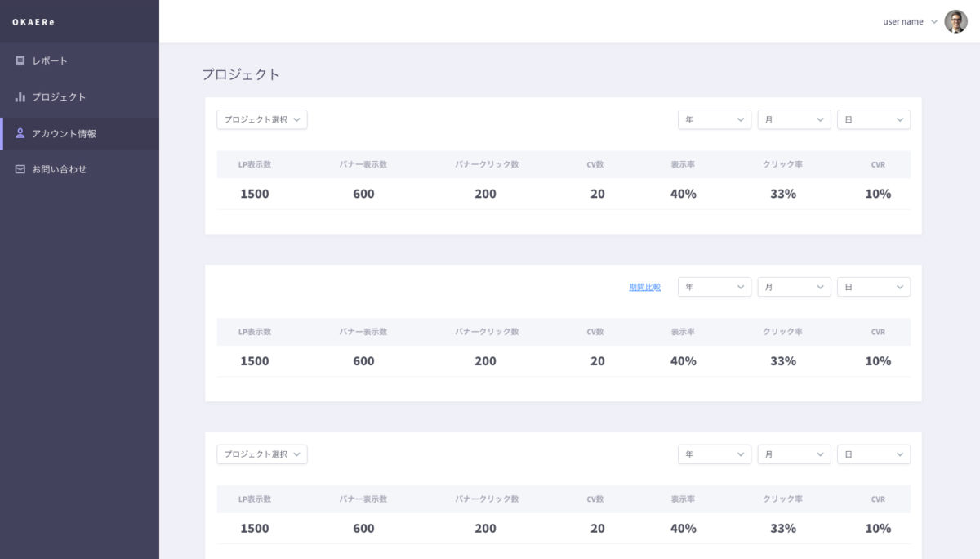This screenshot has height=559, width=980.
Task: Open the third card's プロジェクト選択 dropdown
Action: point(261,454)
